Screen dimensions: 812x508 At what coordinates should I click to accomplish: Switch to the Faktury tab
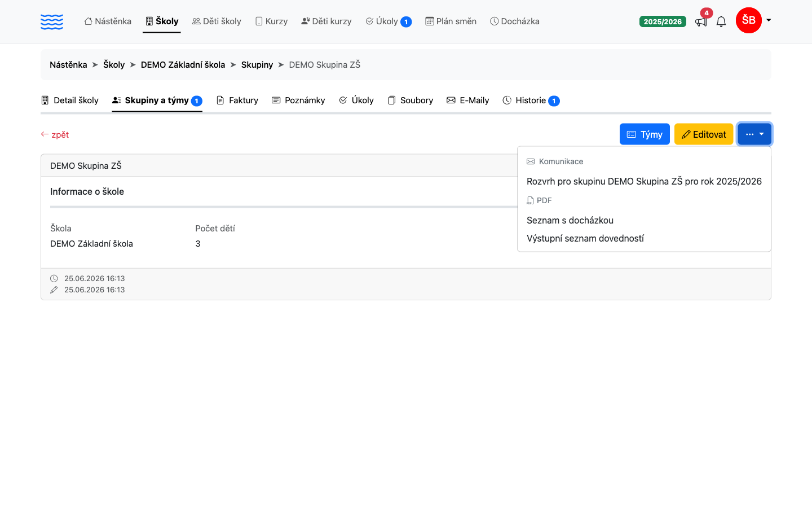point(237,100)
